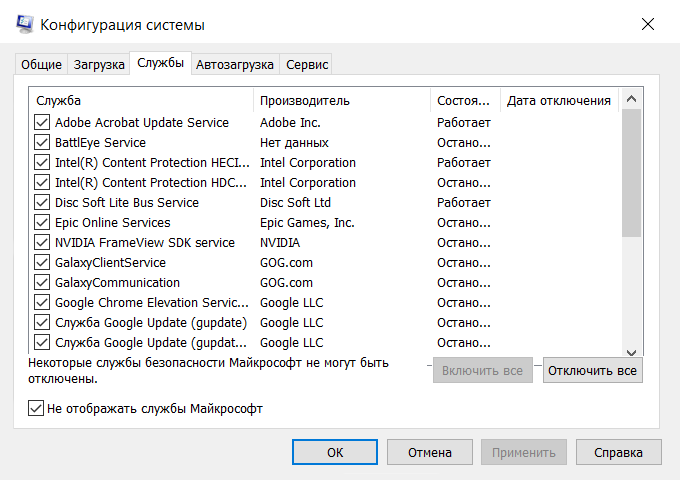The image size is (680, 480).
Task: Open help with the Справка button
Action: click(618, 452)
